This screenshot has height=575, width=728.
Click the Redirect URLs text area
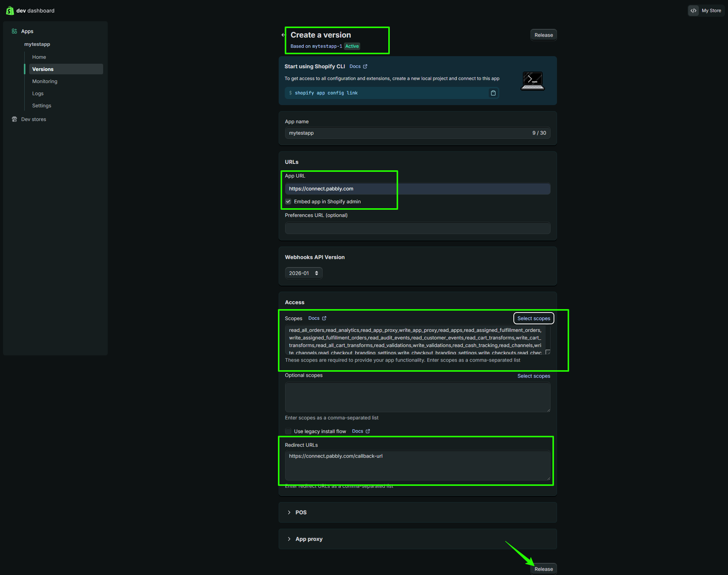[x=418, y=465]
